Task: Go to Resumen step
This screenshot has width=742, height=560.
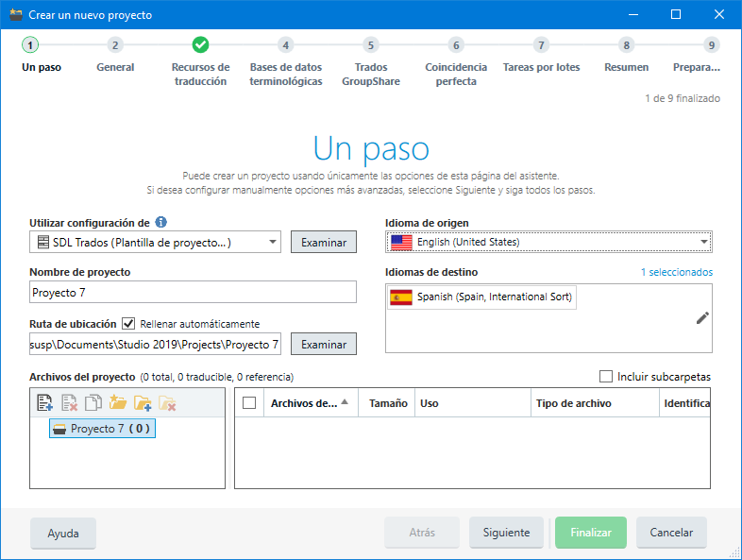Action: click(626, 67)
